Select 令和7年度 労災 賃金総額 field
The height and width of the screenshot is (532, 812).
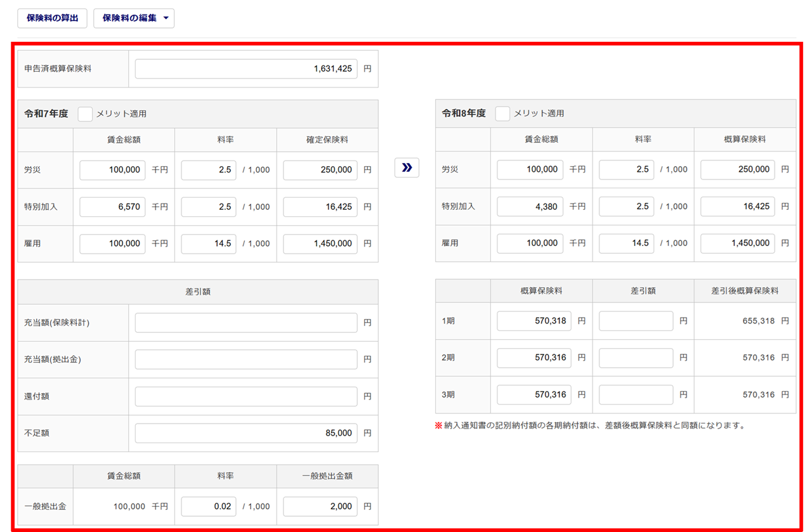(x=112, y=170)
